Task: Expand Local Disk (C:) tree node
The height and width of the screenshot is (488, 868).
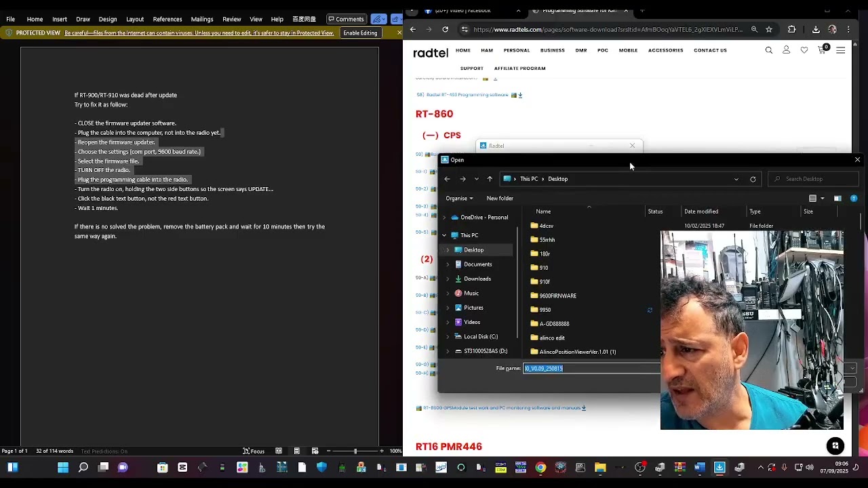Action: (x=448, y=337)
